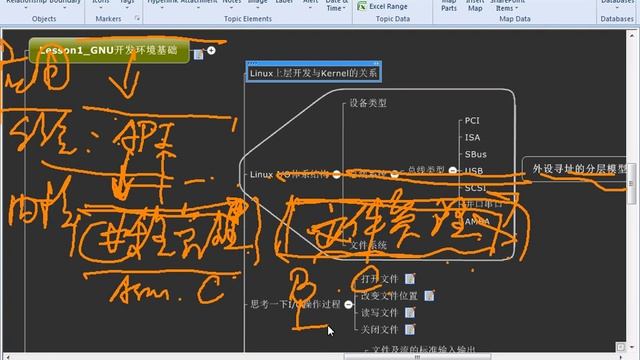Open notes icon next to 读写文件
The width and height of the screenshot is (640, 360).
[x=410, y=313]
